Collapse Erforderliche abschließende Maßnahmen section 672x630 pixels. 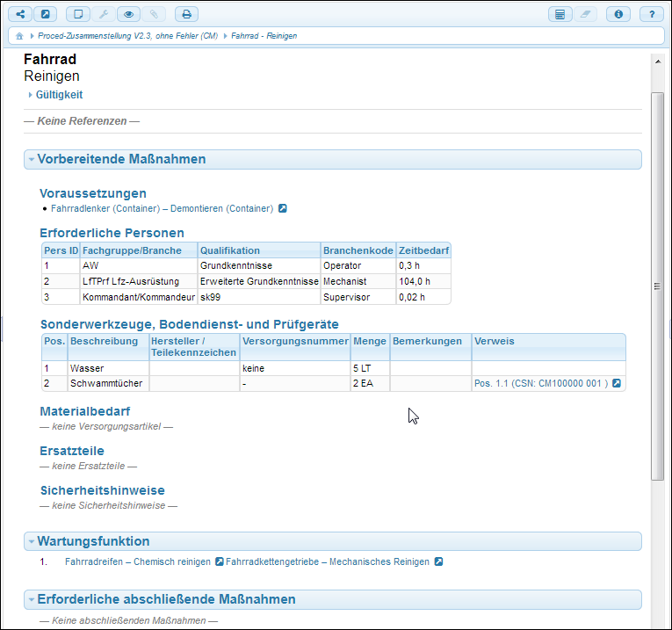click(333, 599)
